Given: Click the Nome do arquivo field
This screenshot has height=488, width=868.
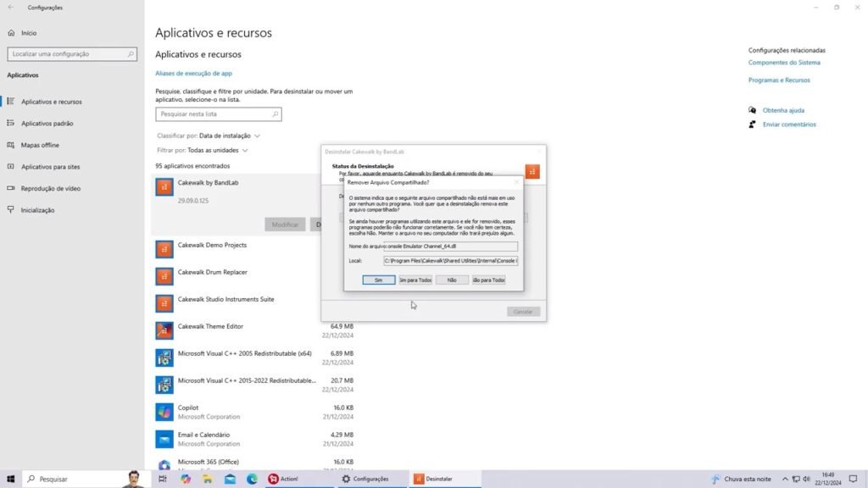Looking at the screenshot, I should tap(451, 247).
